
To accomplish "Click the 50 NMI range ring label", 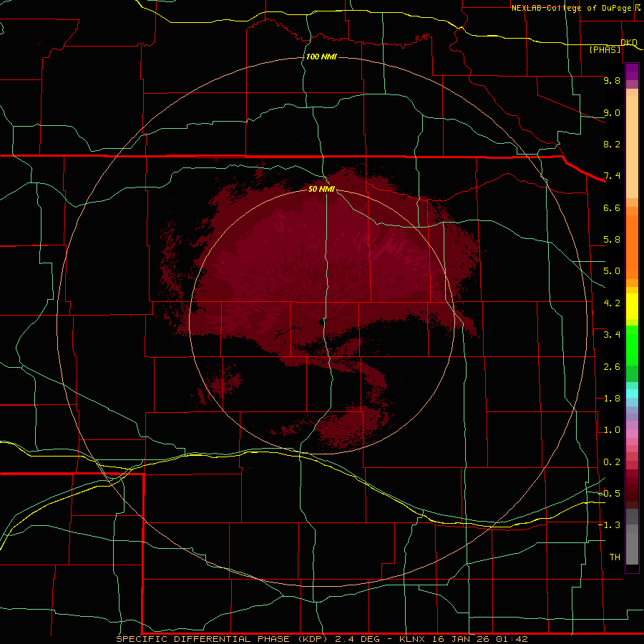I will coord(321,189).
